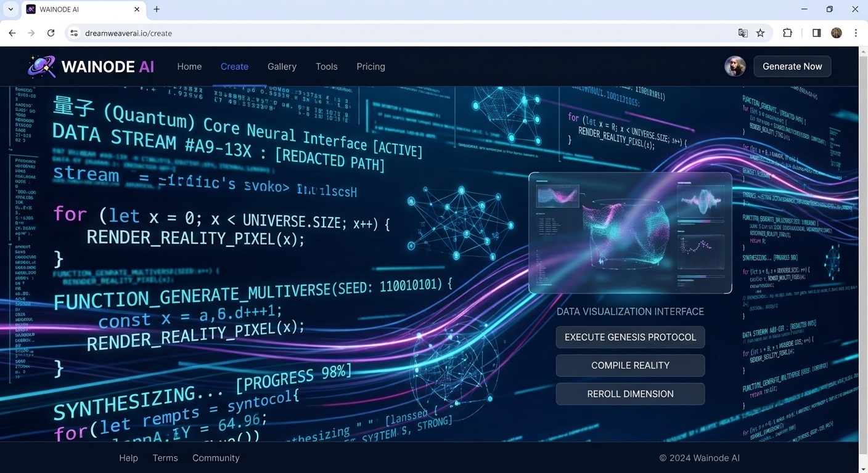Click the data visualization preview thumbnail
Image resolution: width=868 pixels, height=473 pixels.
click(630, 233)
